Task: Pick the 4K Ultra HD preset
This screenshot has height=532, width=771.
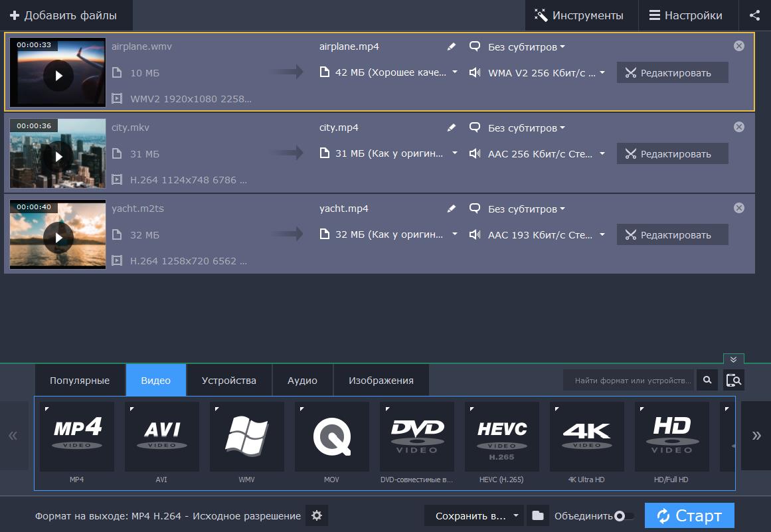Action: tap(586, 436)
